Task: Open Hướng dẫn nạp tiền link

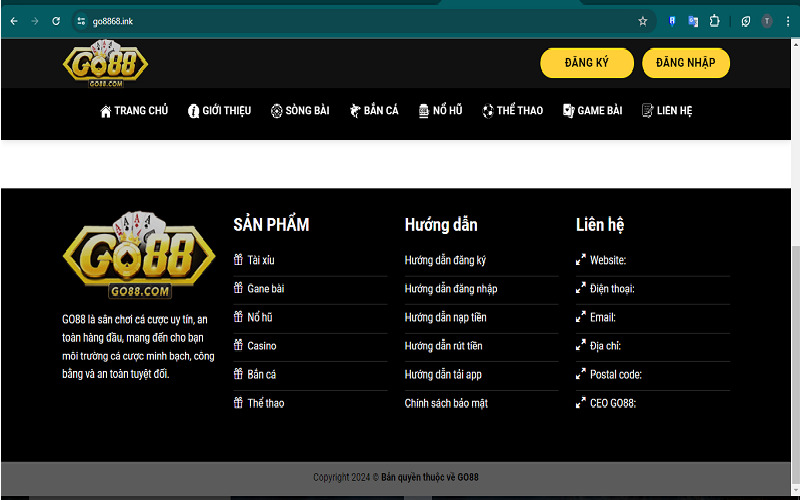Action: 445,317
